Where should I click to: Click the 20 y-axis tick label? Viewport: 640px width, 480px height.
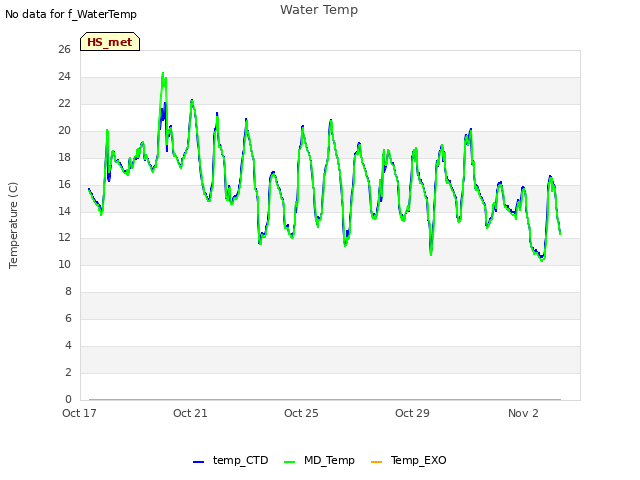64,130
